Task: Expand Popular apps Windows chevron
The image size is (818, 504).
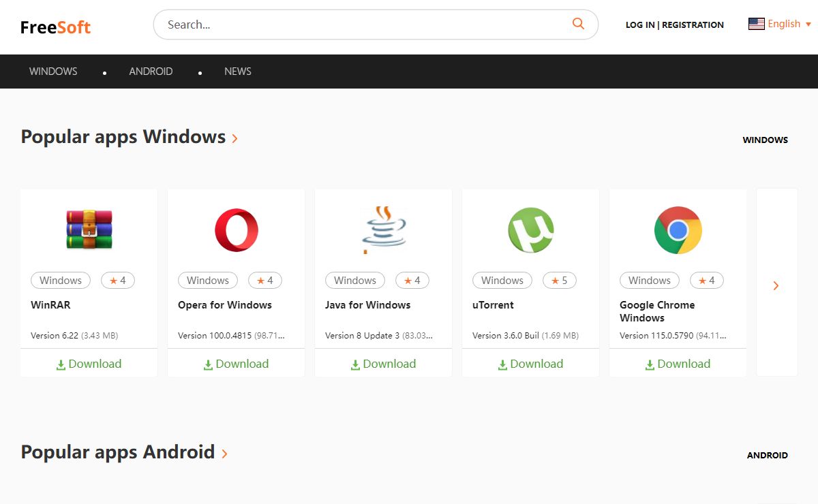Action: point(235,138)
